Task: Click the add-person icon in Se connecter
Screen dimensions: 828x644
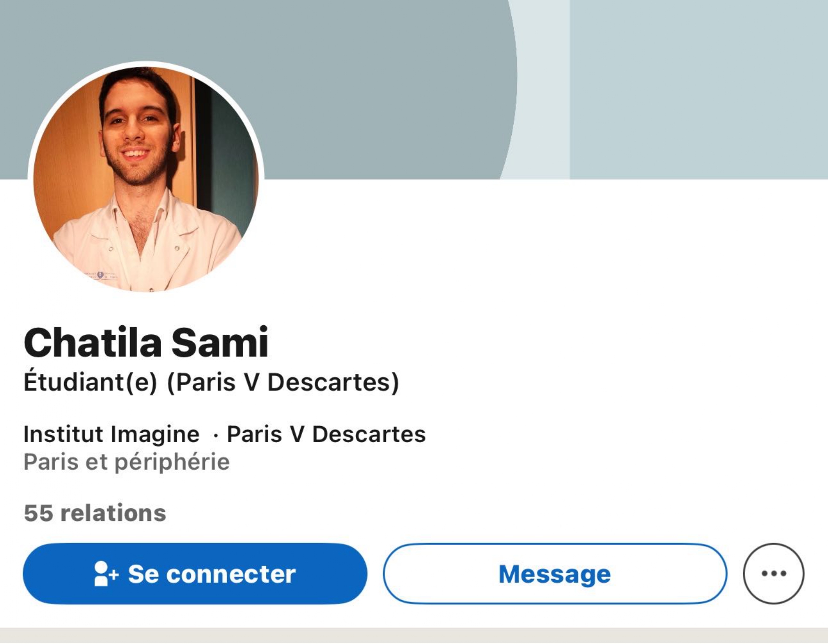Action: 106,573
